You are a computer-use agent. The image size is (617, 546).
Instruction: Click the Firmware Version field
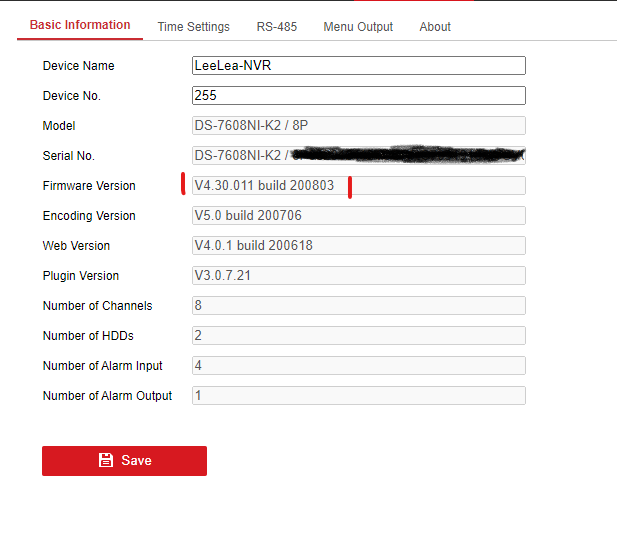pos(358,186)
